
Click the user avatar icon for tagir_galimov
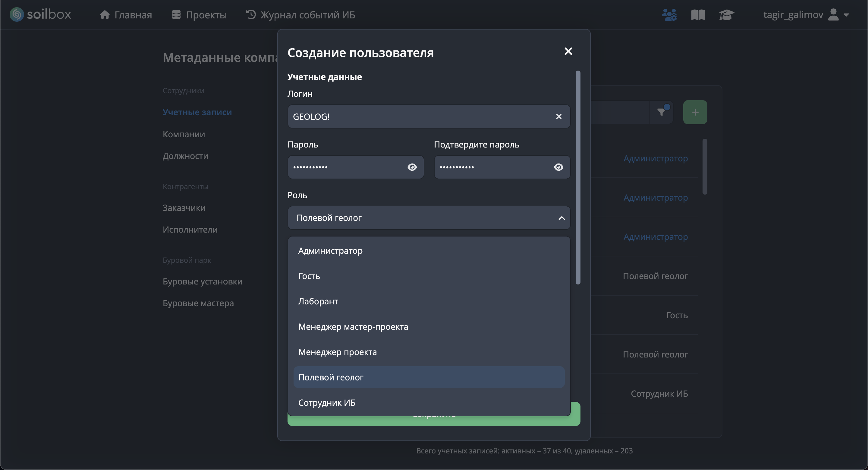pos(834,14)
